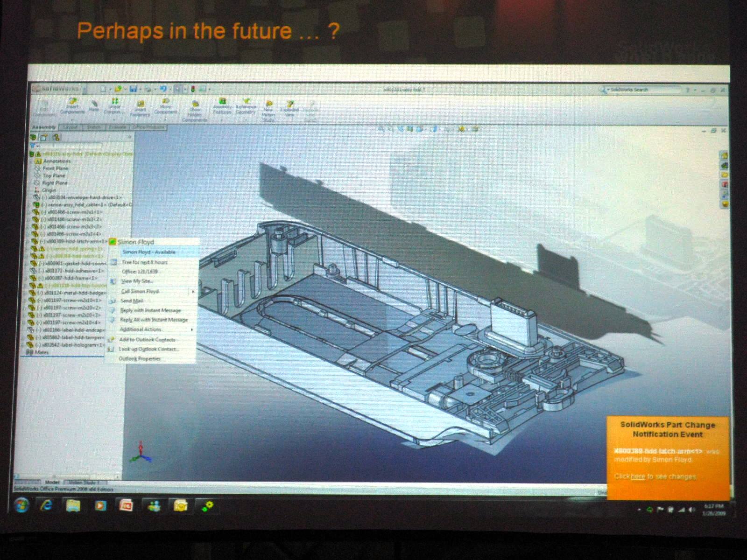Click the Save diskette icon
Screen dimensions: 747x560
(133, 89)
